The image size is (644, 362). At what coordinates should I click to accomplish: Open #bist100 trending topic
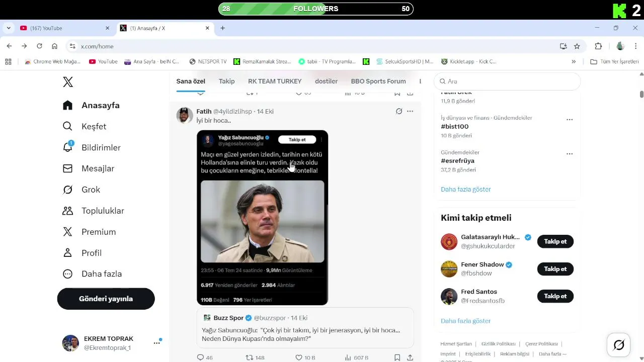[455, 126]
